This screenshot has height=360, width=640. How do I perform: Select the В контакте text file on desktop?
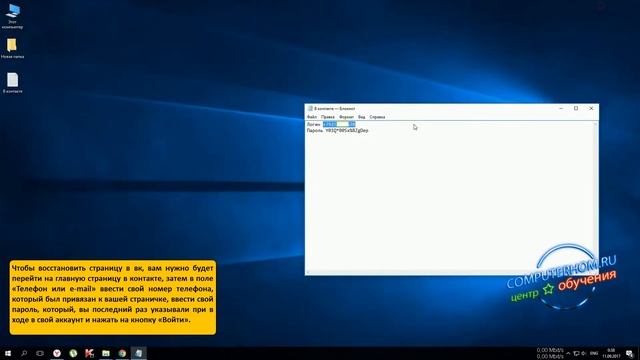click(13, 83)
